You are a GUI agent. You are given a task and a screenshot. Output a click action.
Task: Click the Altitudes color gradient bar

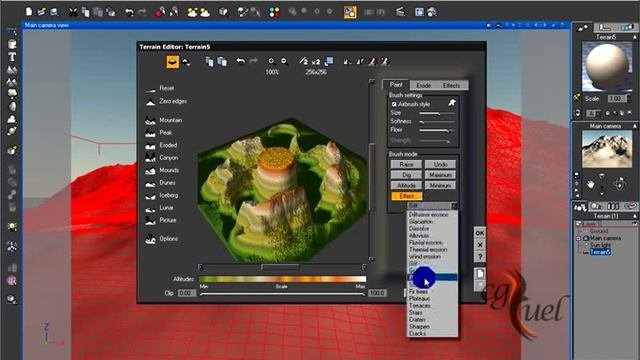point(282,279)
